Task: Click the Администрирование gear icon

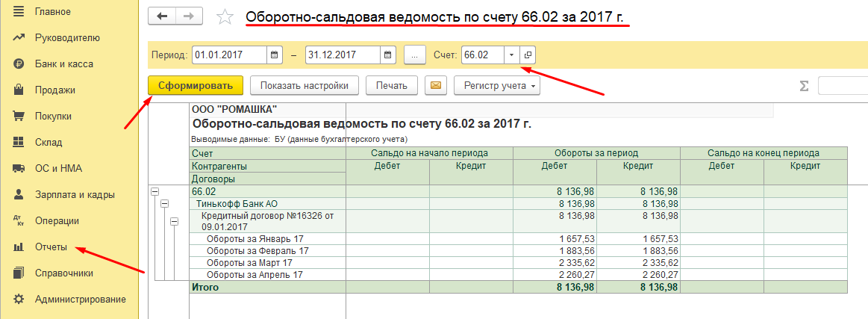Action: tap(18, 299)
